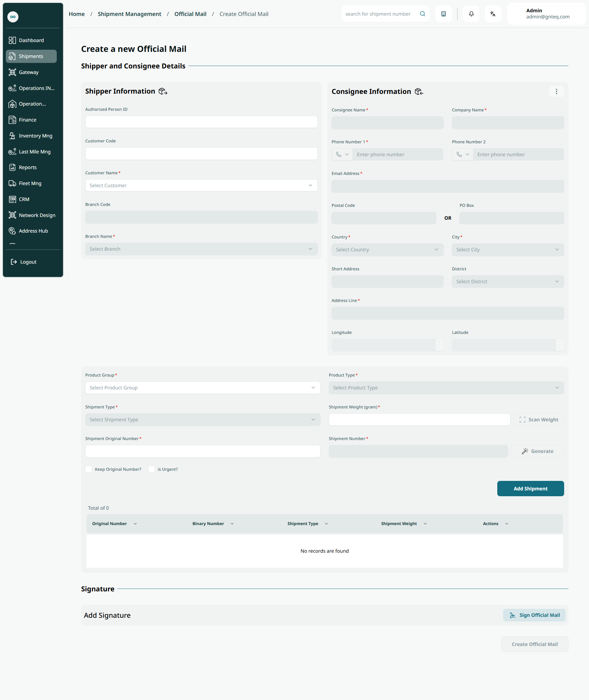This screenshot has height=700, width=589.
Task: Open the Phone Number 2 country code selector
Action: point(462,154)
